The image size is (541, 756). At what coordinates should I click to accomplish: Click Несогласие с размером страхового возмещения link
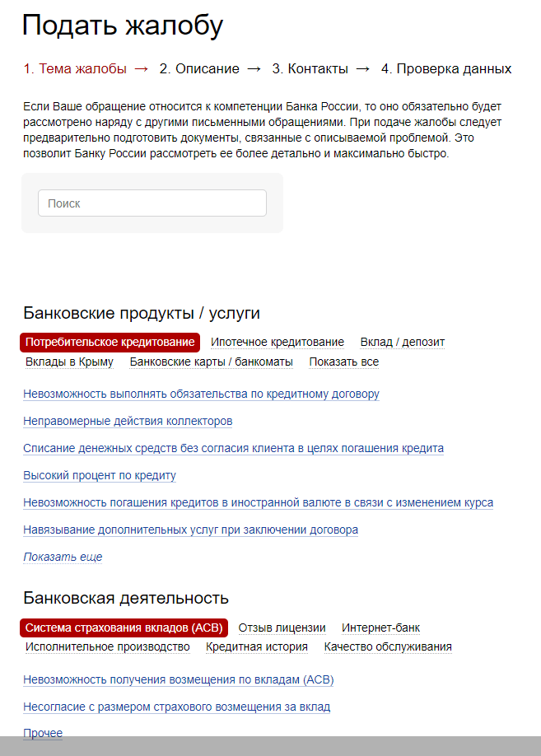pos(176,707)
